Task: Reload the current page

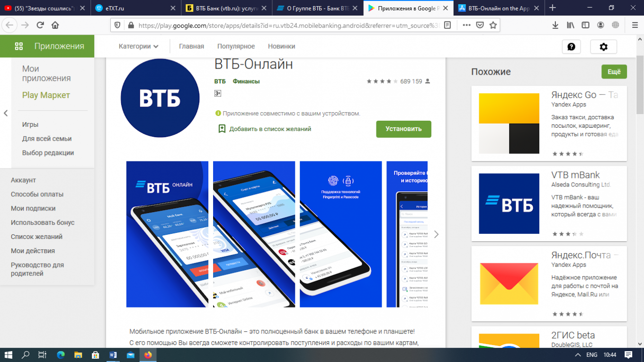Action: point(40,25)
